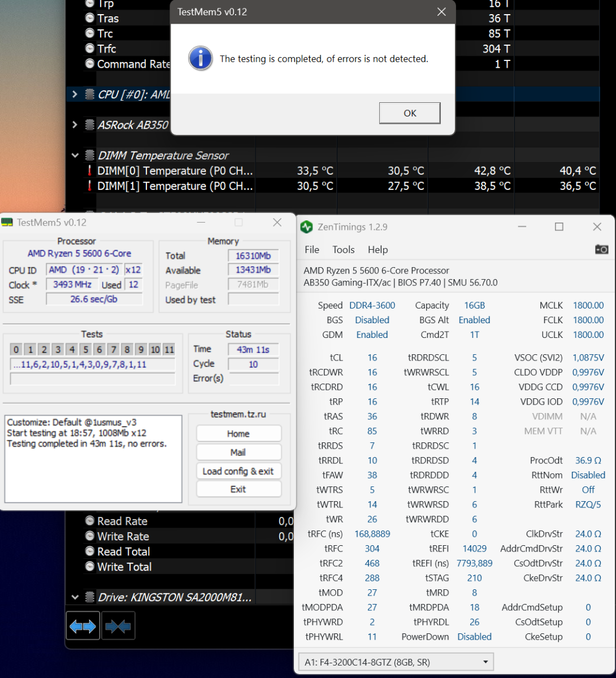Collapse the Drive KINGSTON sensor group

pos(75,597)
